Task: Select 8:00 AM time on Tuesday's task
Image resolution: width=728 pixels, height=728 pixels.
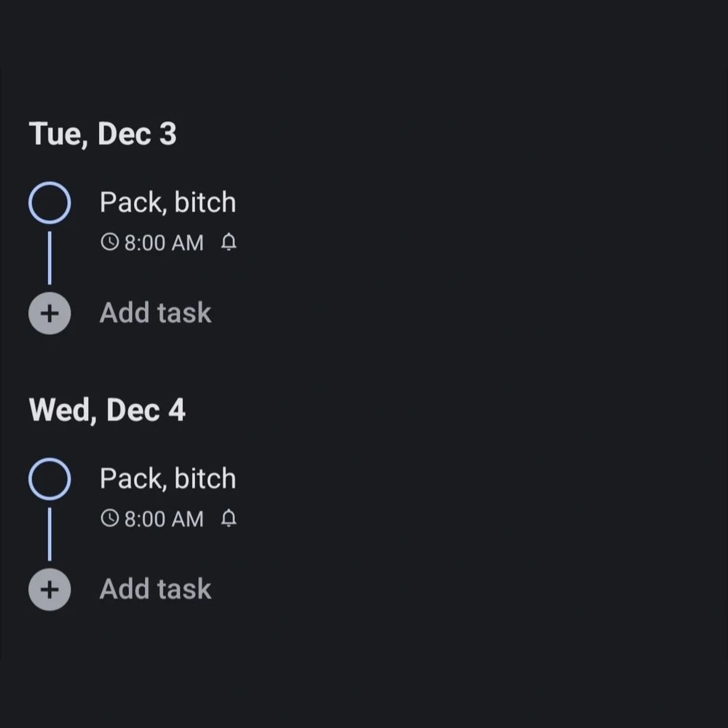Action: point(164,243)
